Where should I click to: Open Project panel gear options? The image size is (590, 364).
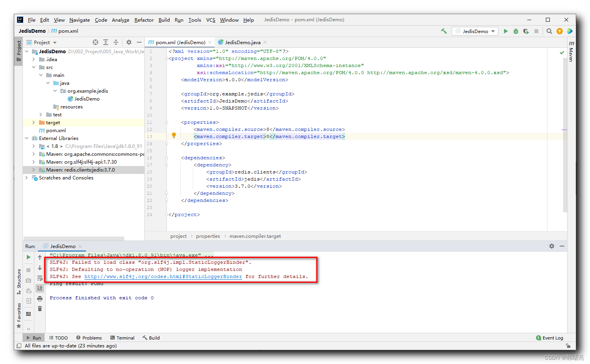pos(129,42)
